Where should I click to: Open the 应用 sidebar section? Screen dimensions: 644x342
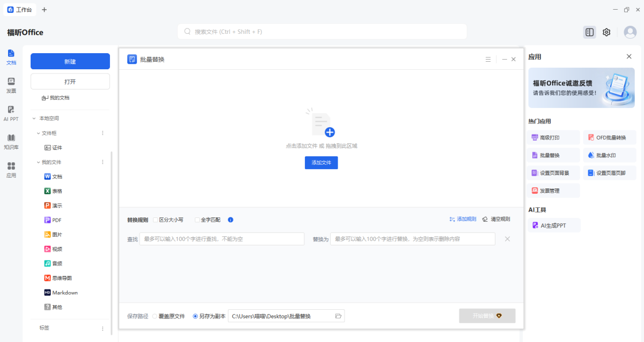(x=11, y=170)
